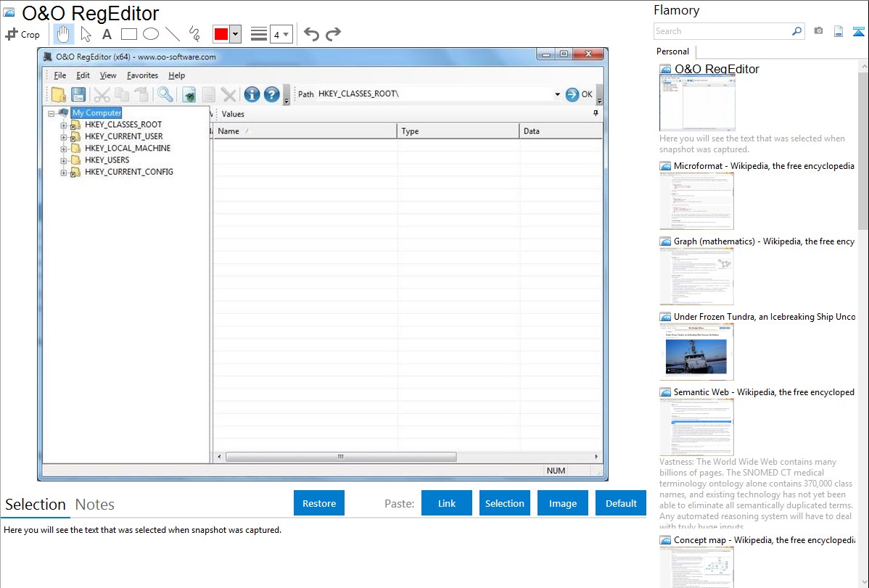
Task: Click the copy toolbar icon
Action: click(x=121, y=95)
